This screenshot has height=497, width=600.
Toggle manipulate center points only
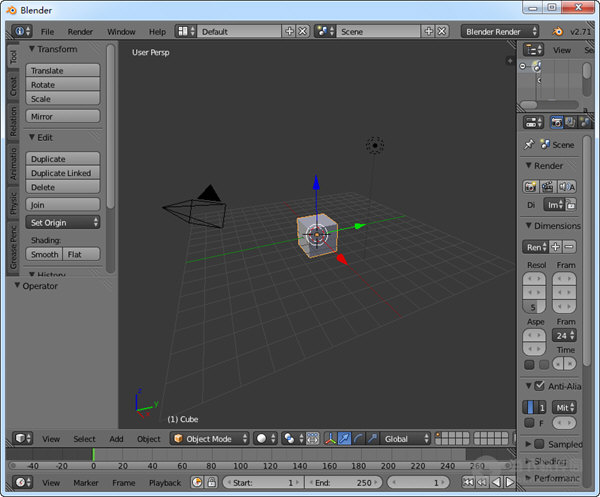(313, 438)
